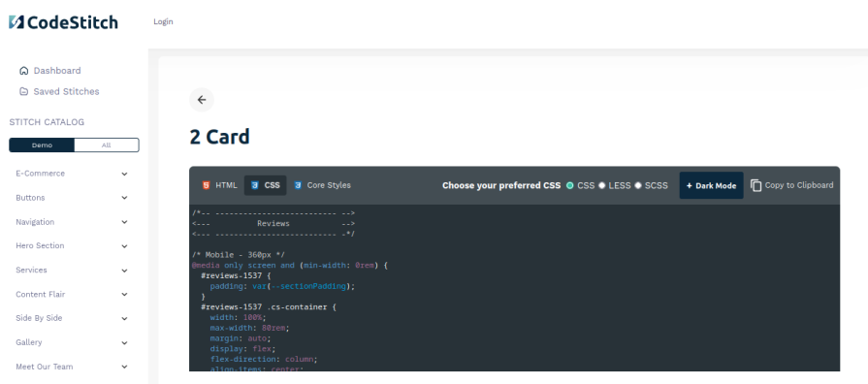Click the 'flex-direction: column;' code line
The height and width of the screenshot is (384, 868).
[x=264, y=359]
